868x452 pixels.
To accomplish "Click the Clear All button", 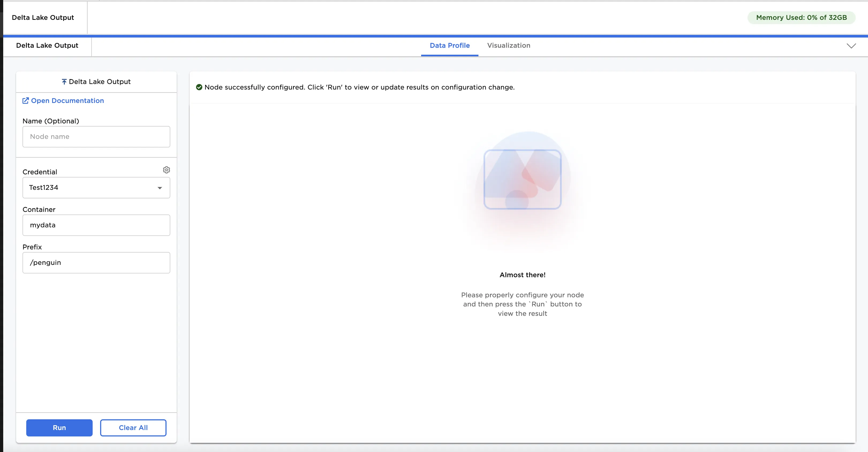I will tap(133, 427).
